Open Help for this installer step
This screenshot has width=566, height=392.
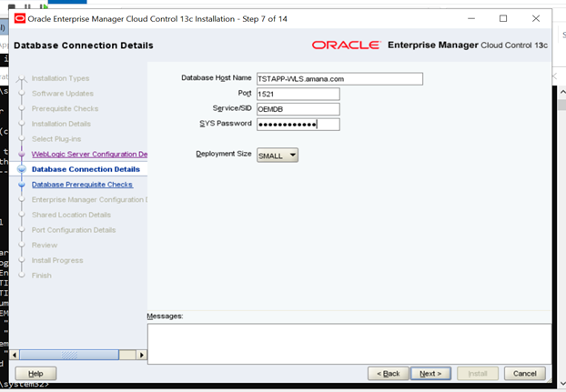coord(35,373)
